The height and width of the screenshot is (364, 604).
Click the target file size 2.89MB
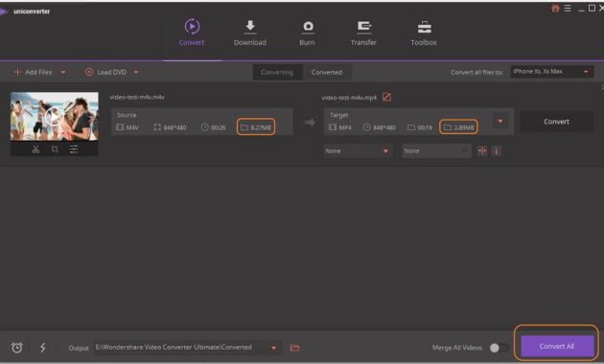pyautogui.click(x=458, y=127)
